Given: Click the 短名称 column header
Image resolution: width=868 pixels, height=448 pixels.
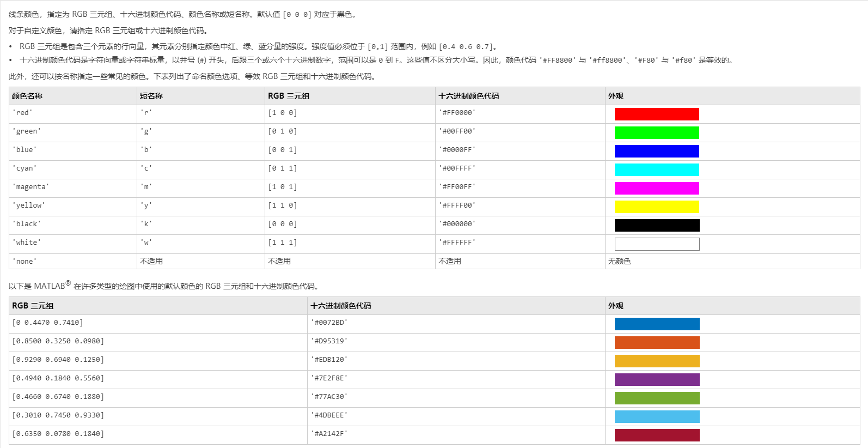Looking at the screenshot, I should [200, 96].
